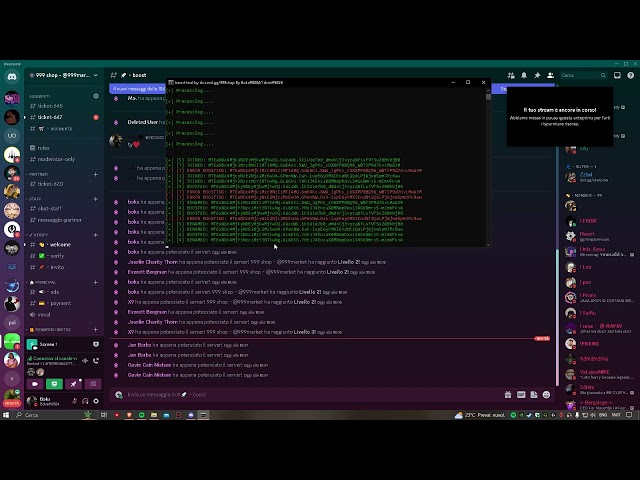Image resolution: width=640 pixels, height=480 pixels.
Task: Open the threads icon in channel header
Action: pyautogui.click(x=511, y=75)
